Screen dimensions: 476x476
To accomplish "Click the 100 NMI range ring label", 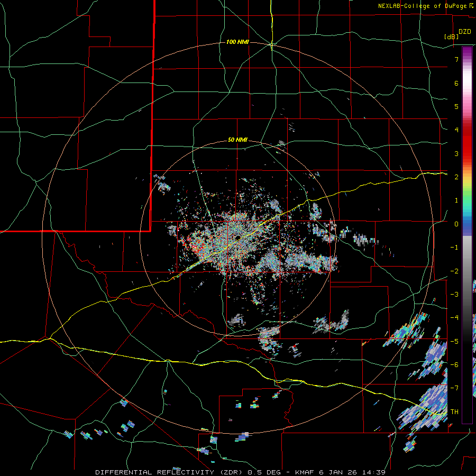I will [237, 42].
